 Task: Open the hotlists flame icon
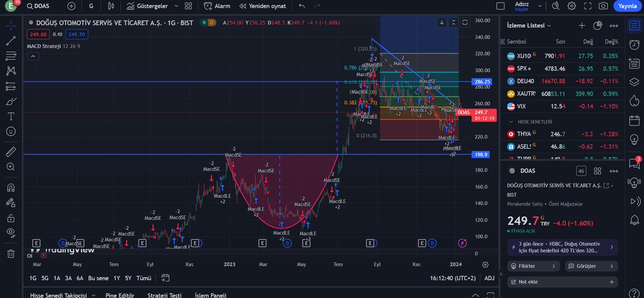pyautogui.click(x=635, y=100)
